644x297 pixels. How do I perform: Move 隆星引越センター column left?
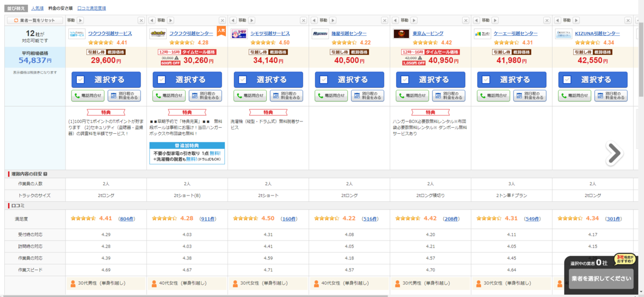click(314, 20)
